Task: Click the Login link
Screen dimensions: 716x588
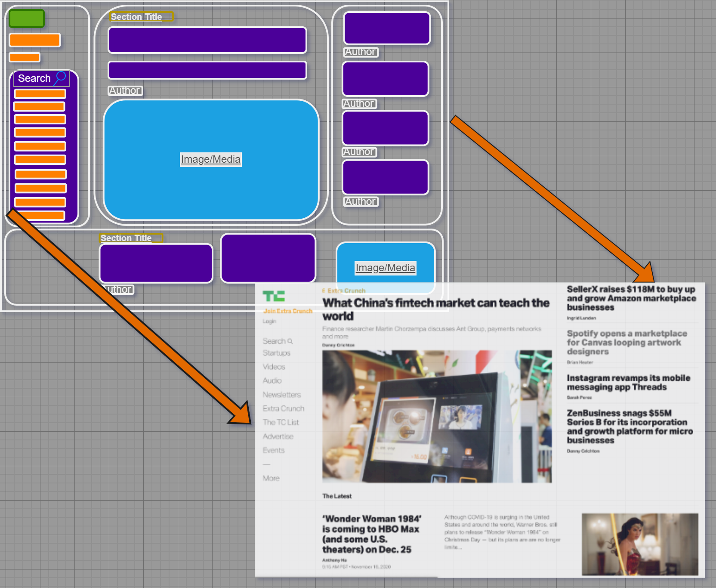Action: [269, 322]
